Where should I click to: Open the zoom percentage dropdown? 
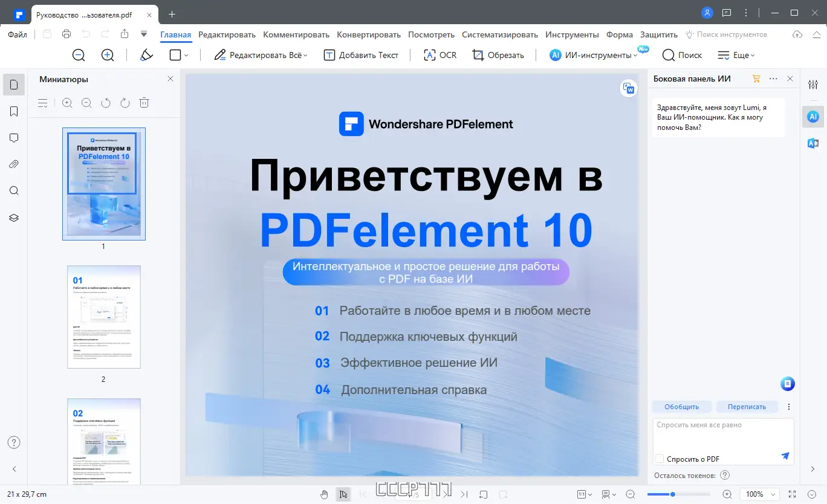click(759, 494)
